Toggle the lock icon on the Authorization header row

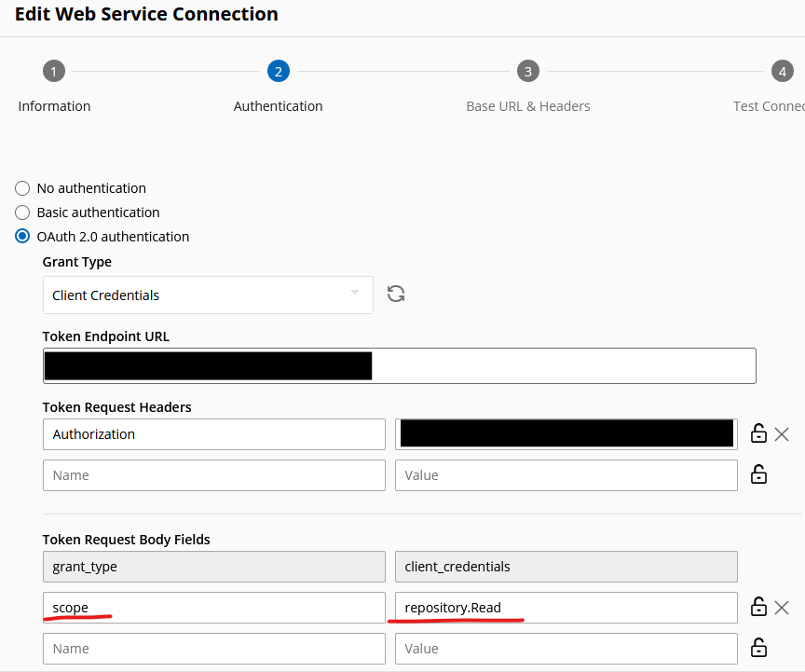pos(758,433)
